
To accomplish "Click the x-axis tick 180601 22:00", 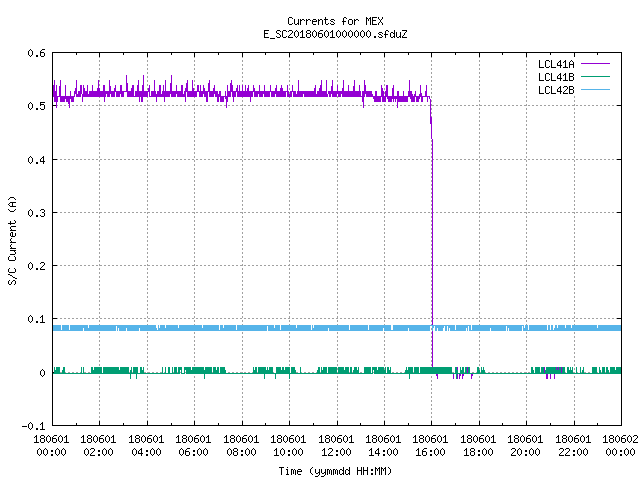I will pos(573,446).
